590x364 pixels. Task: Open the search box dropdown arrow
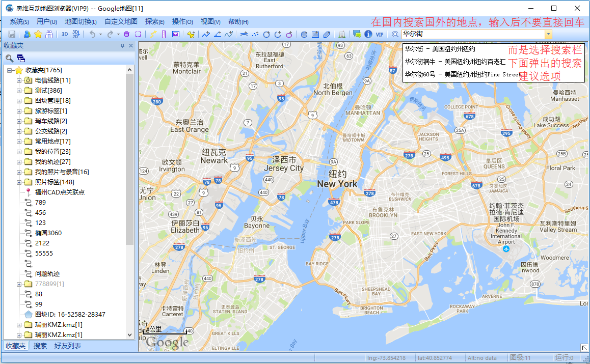pos(548,34)
